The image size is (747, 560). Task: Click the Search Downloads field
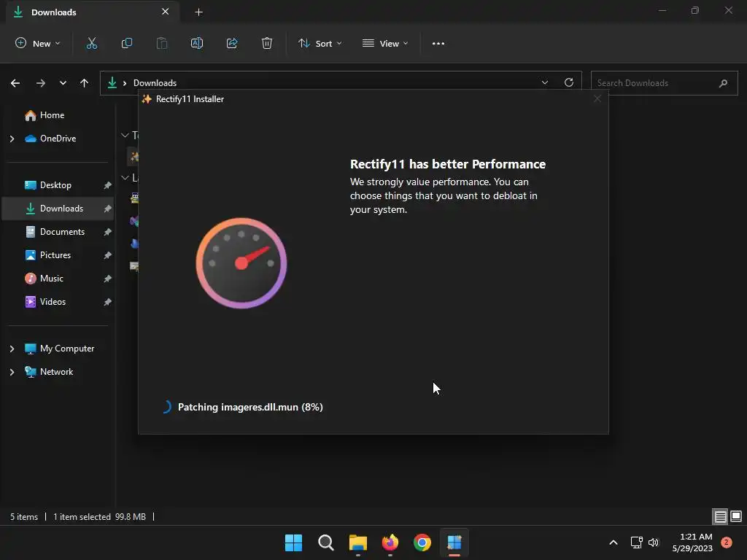(x=664, y=83)
